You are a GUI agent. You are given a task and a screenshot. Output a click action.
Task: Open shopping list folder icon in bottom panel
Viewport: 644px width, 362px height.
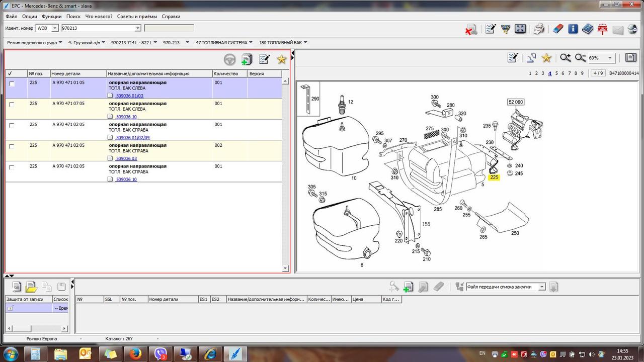[x=31, y=287]
